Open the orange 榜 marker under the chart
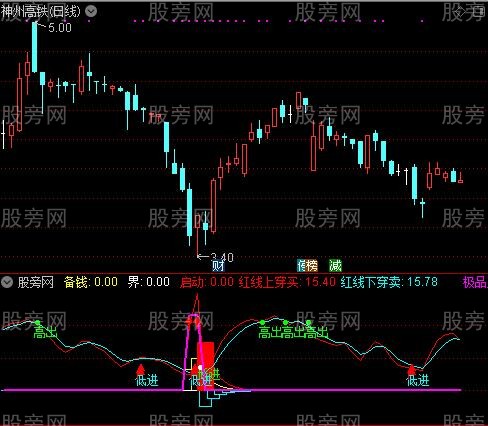The width and height of the screenshot is (488, 426). coord(312,266)
